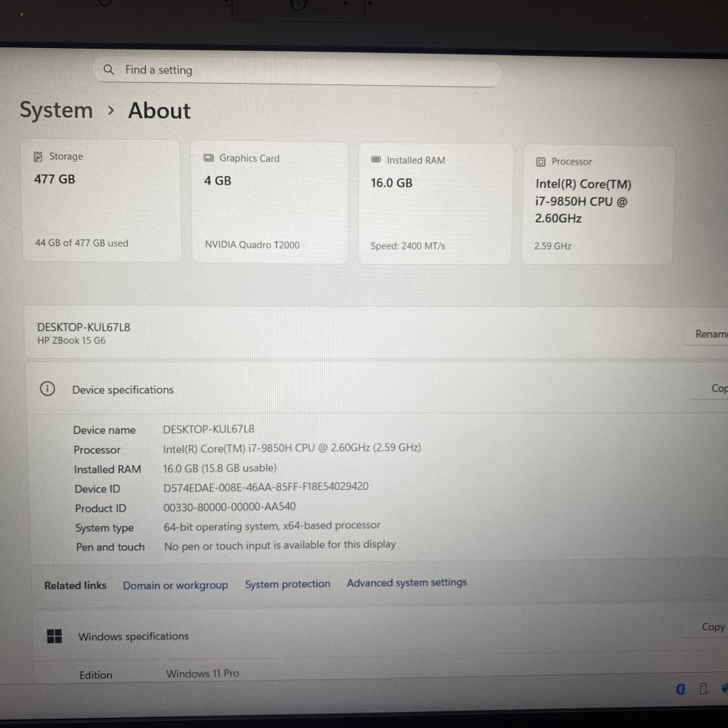The height and width of the screenshot is (728, 728).
Task: Open the System protection link
Action: [x=288, y=583]
